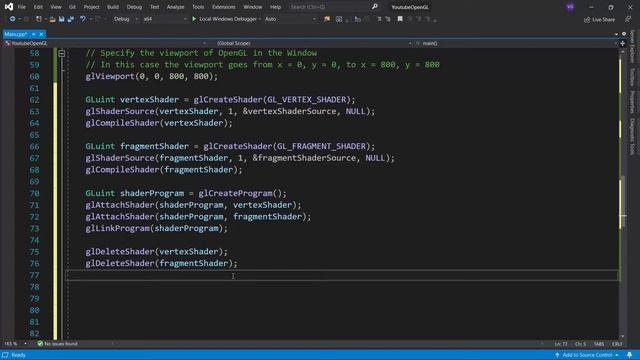Click on the glViewport(0, 0, 800, 800) line
The width and height of the screenshot is (640, 360).
click(151, 76)
